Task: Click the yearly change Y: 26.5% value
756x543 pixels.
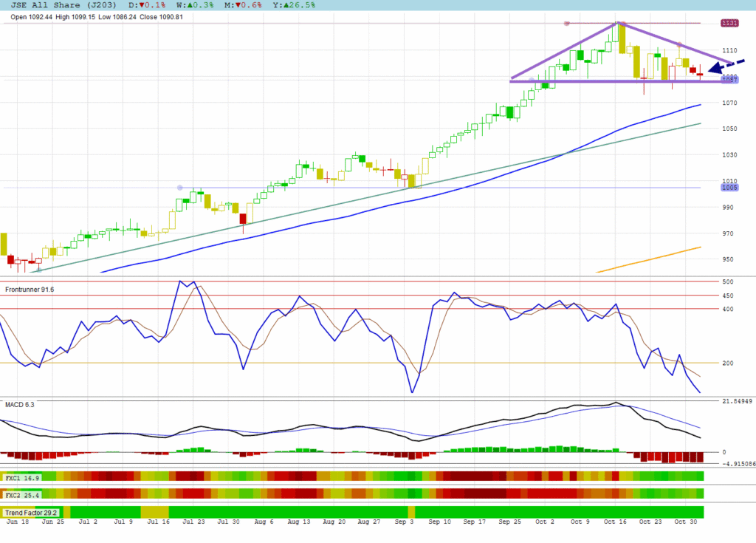Action: (296, 5)
